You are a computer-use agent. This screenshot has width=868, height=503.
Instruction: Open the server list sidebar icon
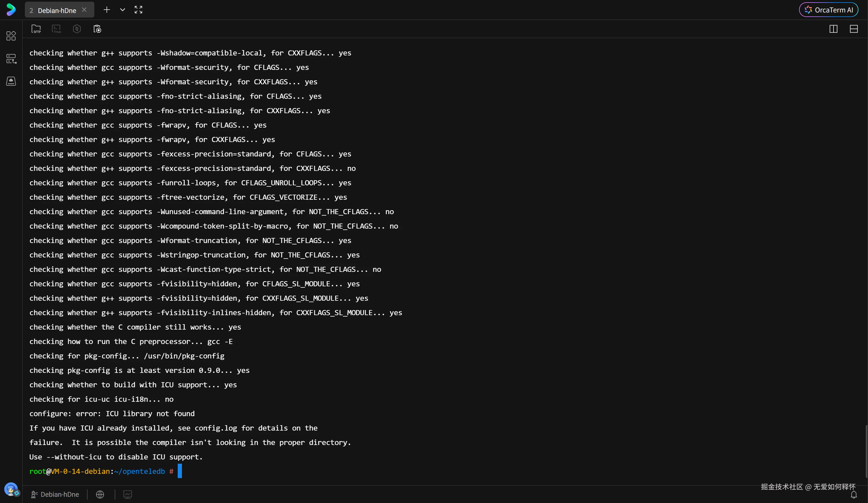click(11, 59)
